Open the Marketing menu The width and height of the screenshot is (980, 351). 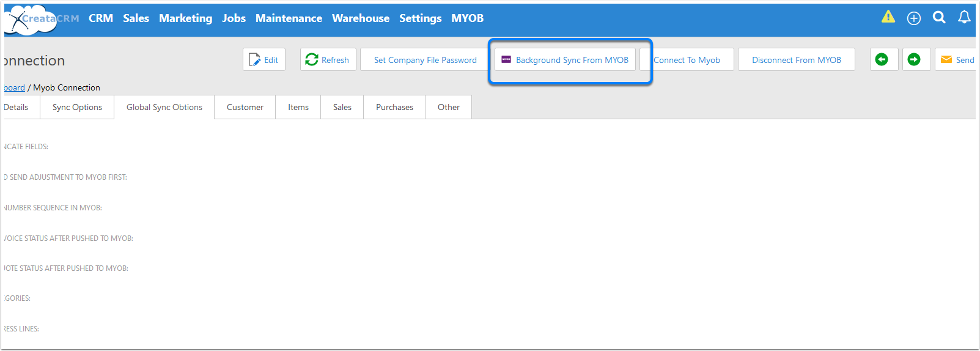tap(186, 18)
